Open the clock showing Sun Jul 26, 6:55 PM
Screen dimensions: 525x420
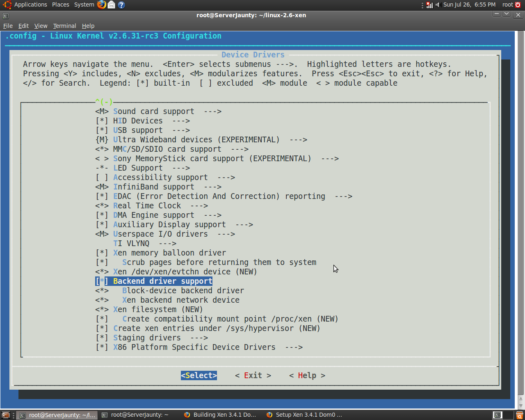click(x=469, y=5)
